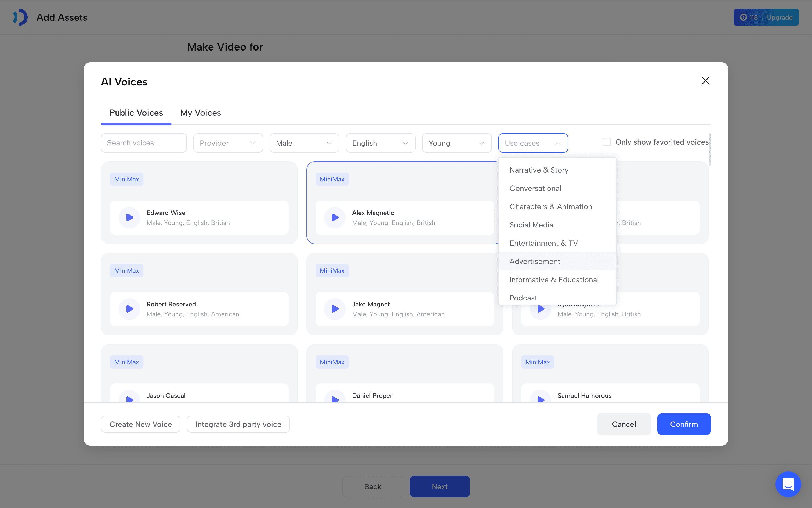Open the English language filter dropdown
The height and width of the screenshot is (508, 812).
[380, 143]
